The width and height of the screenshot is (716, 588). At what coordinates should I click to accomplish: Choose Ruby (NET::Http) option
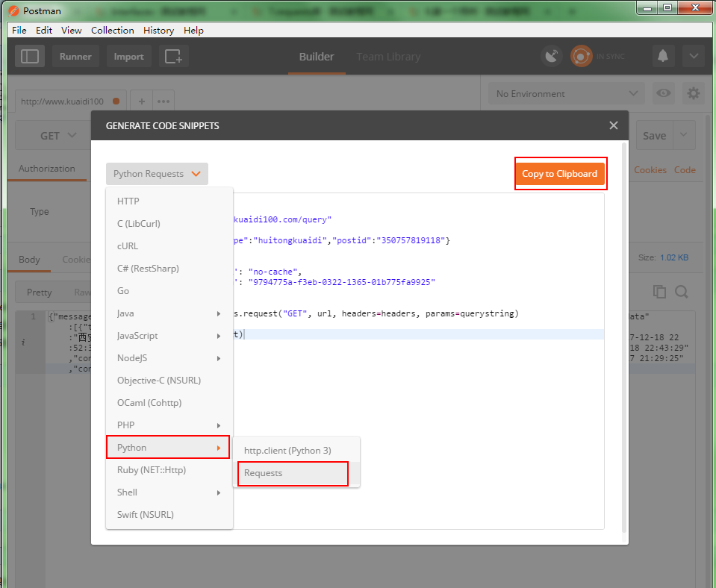(169, 470)
